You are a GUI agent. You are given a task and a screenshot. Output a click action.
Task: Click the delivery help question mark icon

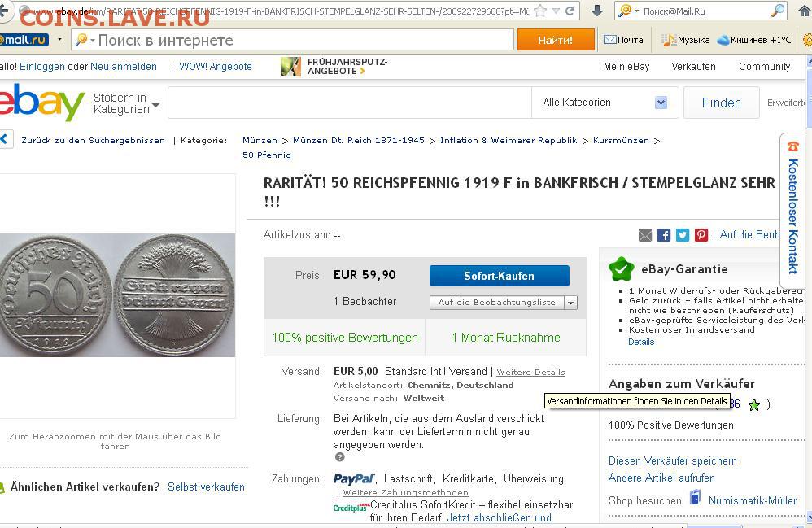[x=340, y=457]
